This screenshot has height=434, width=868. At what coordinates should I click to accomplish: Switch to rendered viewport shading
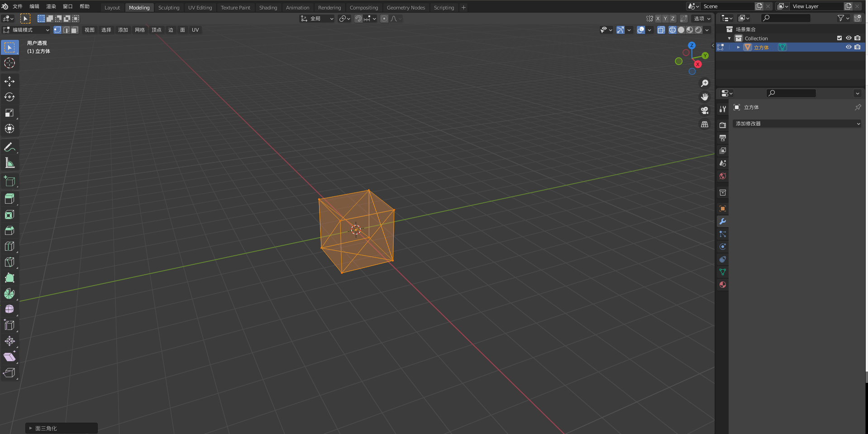698,30
